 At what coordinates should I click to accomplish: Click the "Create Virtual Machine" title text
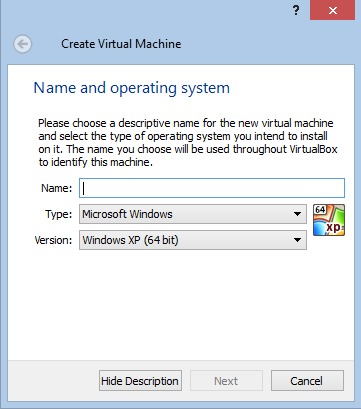pos(121,44)
